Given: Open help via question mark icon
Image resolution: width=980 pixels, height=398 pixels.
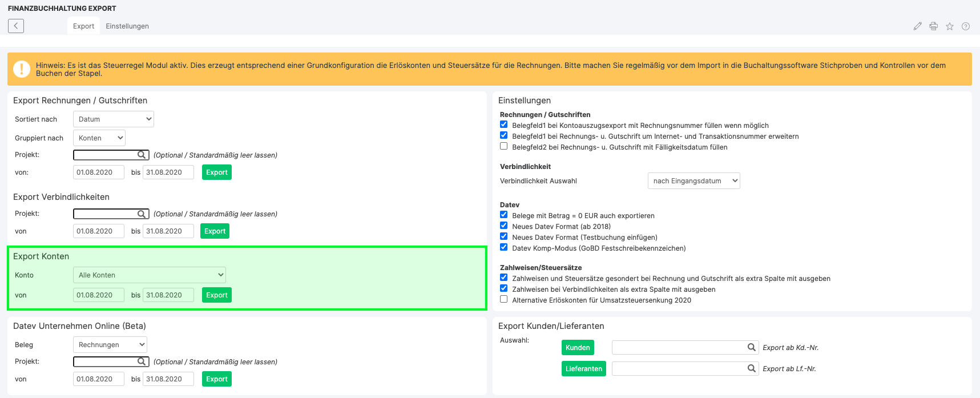Looking at the screenshot, I should 966,26.
